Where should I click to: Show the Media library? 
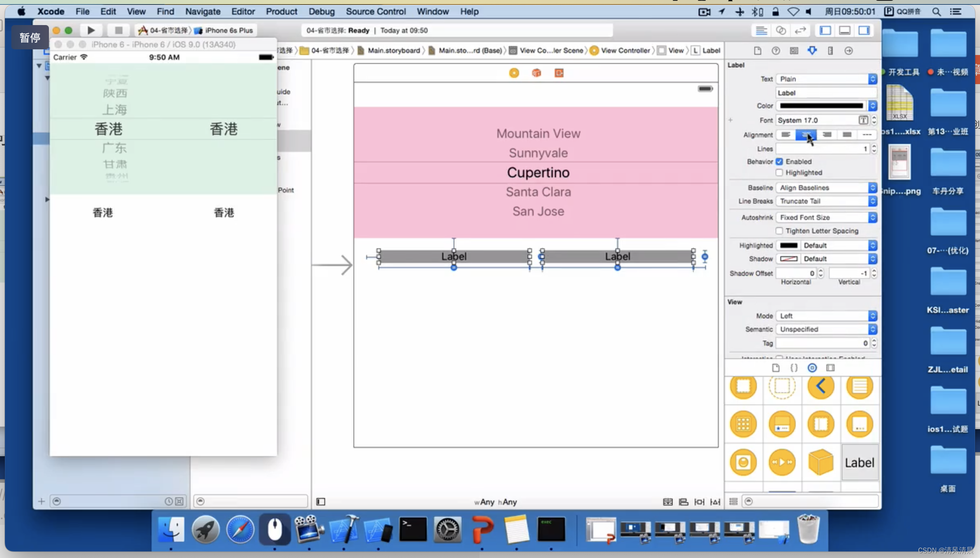coord(830,368)
